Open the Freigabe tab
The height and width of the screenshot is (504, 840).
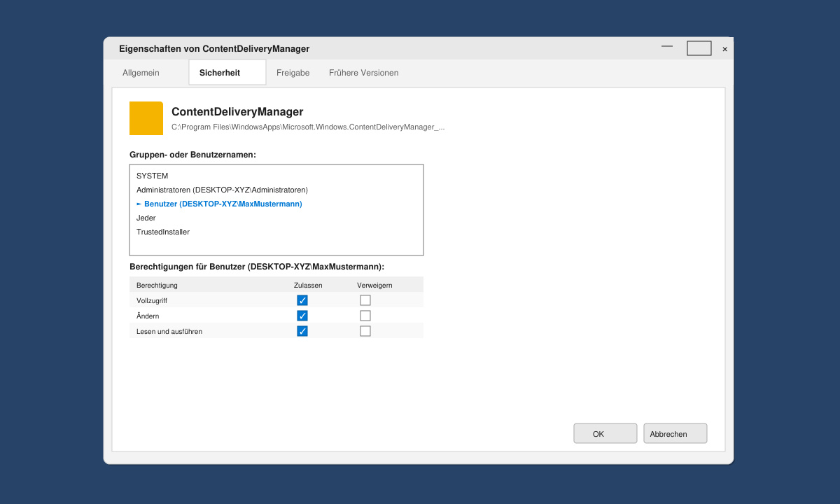pos(293,73)
